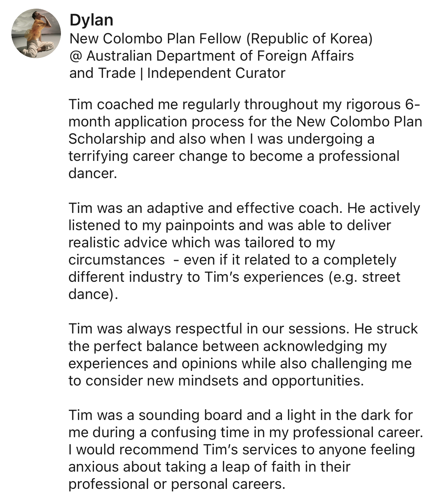Viewport: 441px width, 504px height.
Task: Click the line 'anxious about taking a leap of faith'
Action: [x=209, y=467]
